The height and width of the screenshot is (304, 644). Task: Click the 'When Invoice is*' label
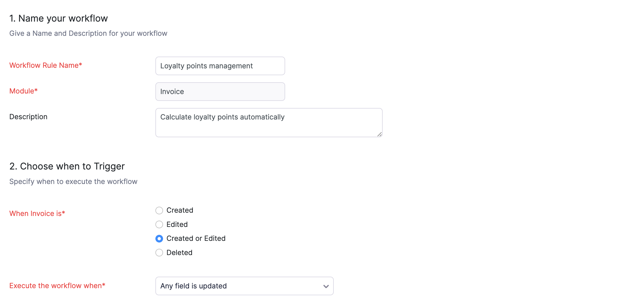click(x=37, y=214)
